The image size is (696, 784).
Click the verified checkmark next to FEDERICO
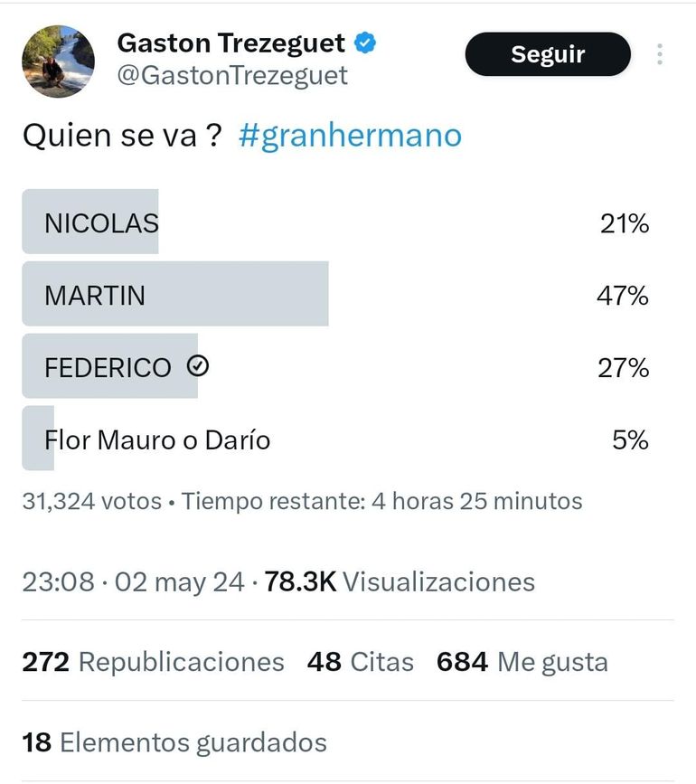coord(200,365)
